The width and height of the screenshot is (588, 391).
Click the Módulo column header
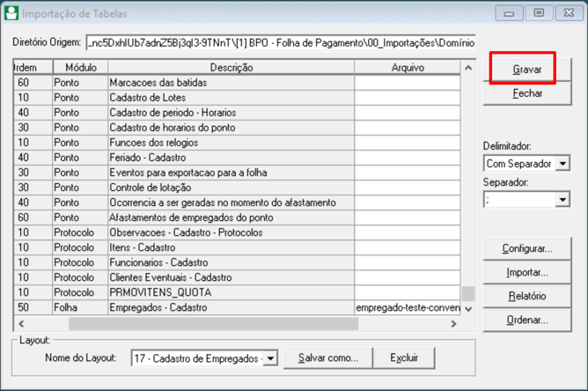[80, 67]
